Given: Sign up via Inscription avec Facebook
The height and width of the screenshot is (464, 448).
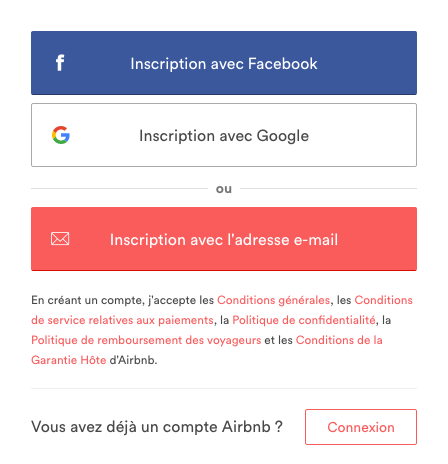Looking at the screenshot, I should click(x=224, y=63).
